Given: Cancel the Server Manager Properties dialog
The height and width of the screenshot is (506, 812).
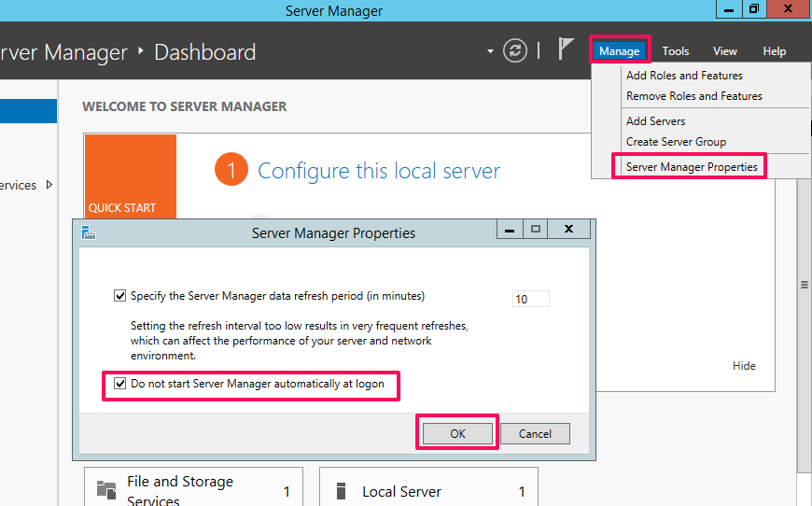Looking at the screenshot, I should tap(535, 433).
